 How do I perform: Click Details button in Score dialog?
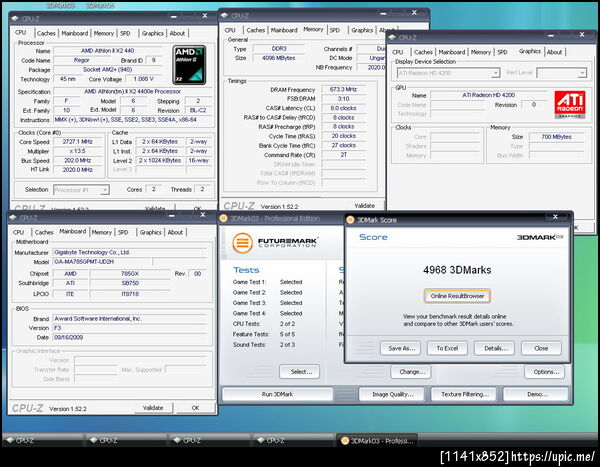(x=495, y=348)
